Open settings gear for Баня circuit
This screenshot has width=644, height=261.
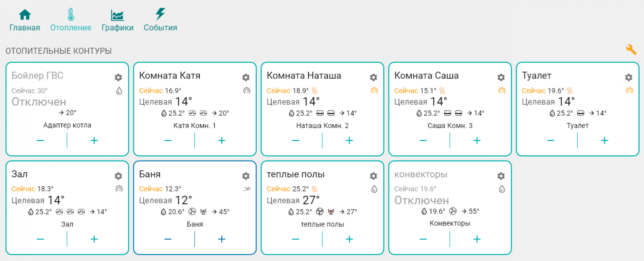(246, 176)
